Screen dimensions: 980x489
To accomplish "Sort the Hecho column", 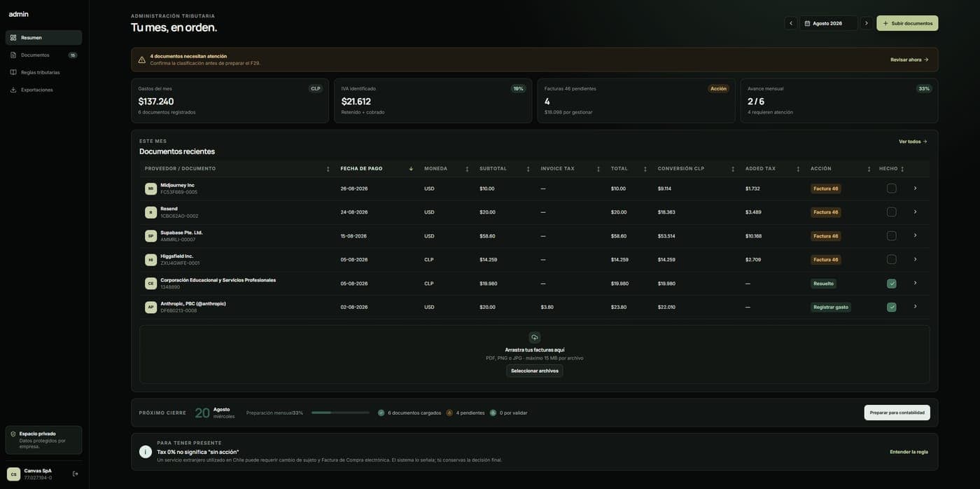I will pos(902,169).
